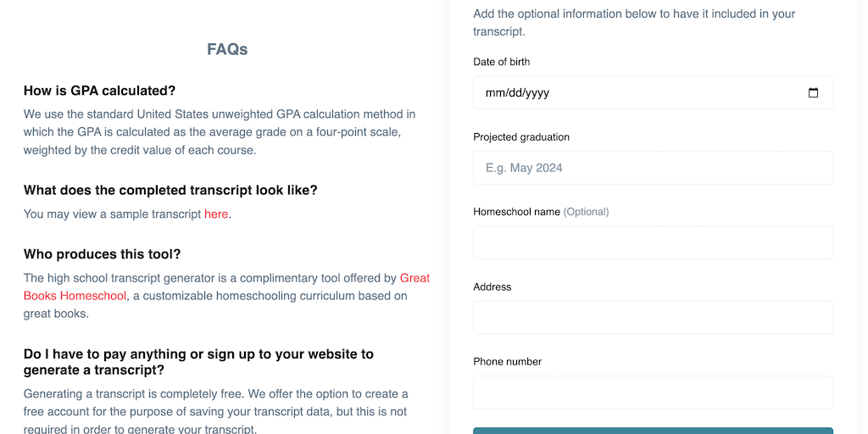Click the 'Address' field label
This screenshot has width=868, height=434.
coord(492,287)
